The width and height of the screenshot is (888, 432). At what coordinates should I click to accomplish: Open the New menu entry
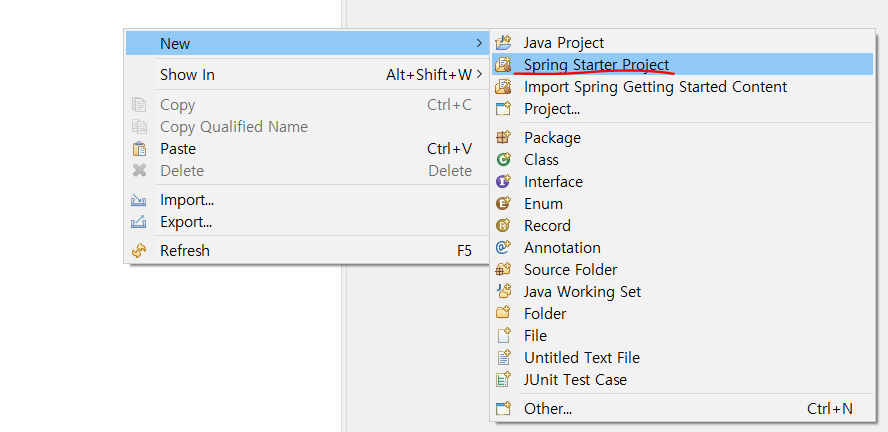(x=306, y=43)
